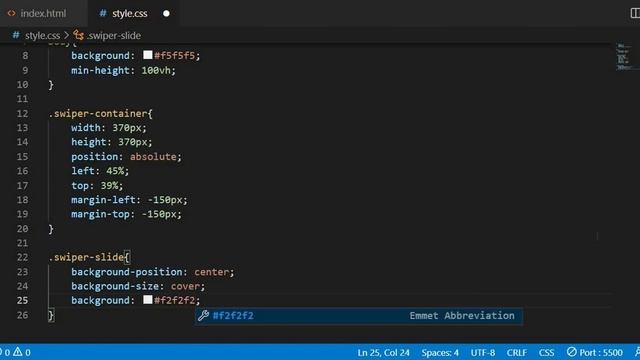Click the min-height: 100vh line
The width and height of the screenshot is (640, 360).
click(123, 70)
